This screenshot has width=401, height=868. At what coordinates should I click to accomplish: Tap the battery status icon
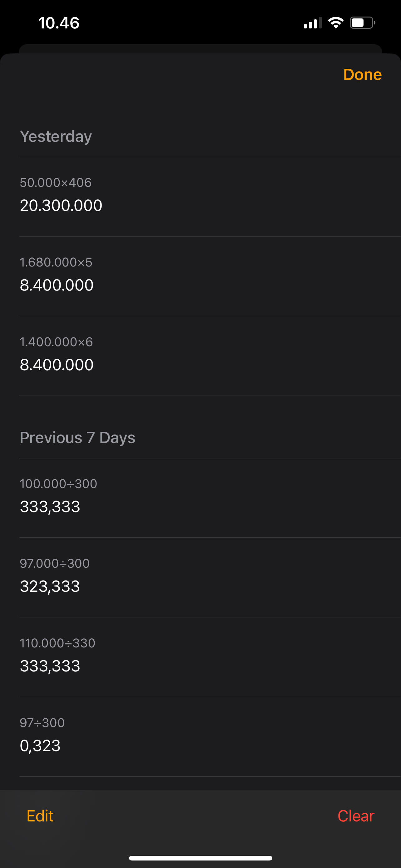coord(362,23)
